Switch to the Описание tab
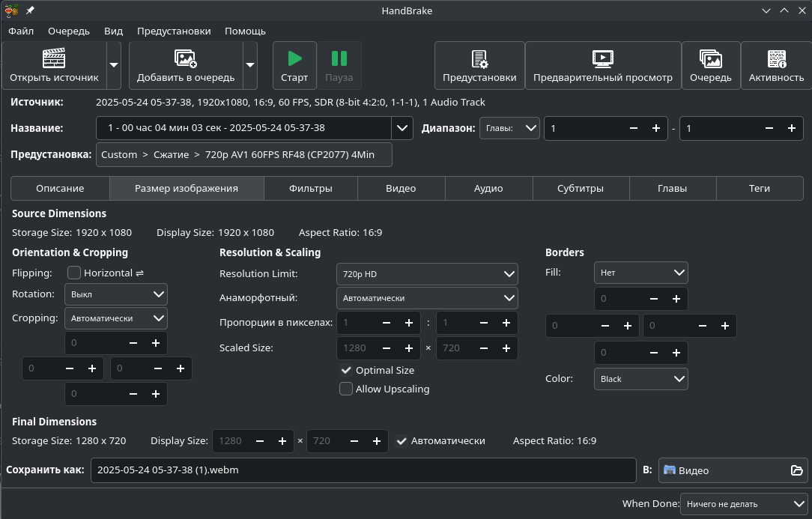 coord(60,189)
